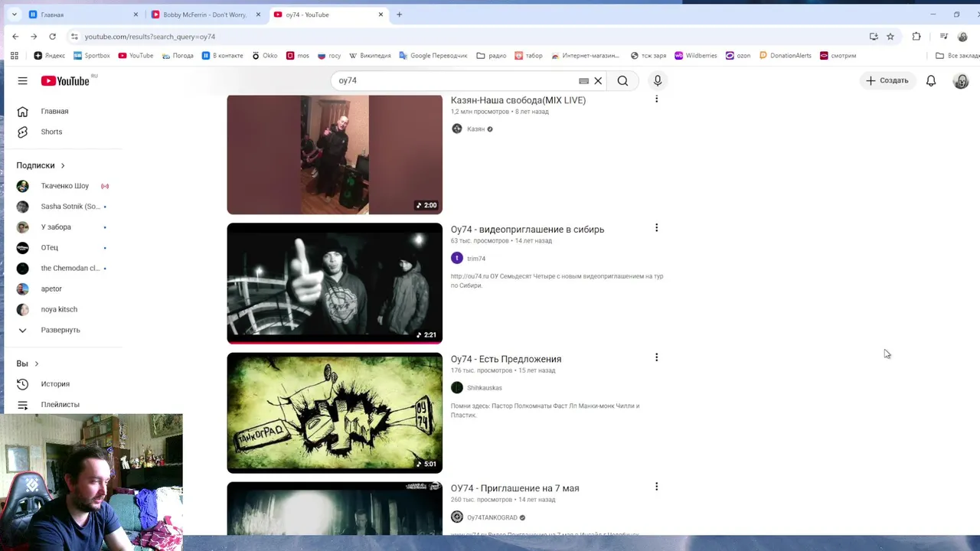Open the Казян channel link
The image size is (980, 551).
(475, 129)
